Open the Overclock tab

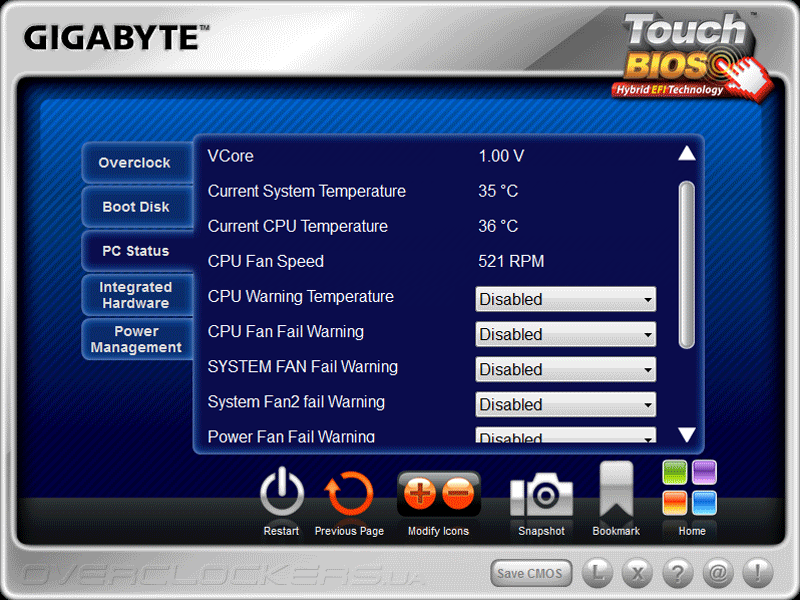coord(136,163)
